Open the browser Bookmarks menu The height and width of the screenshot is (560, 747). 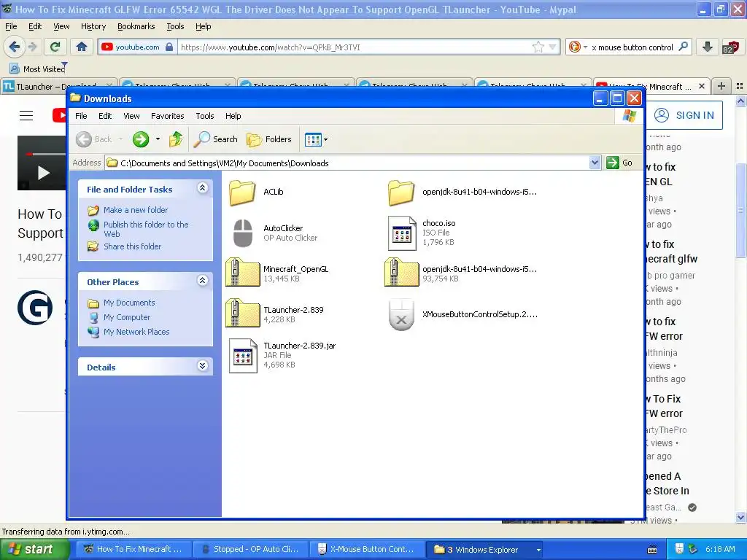point(136,26)
